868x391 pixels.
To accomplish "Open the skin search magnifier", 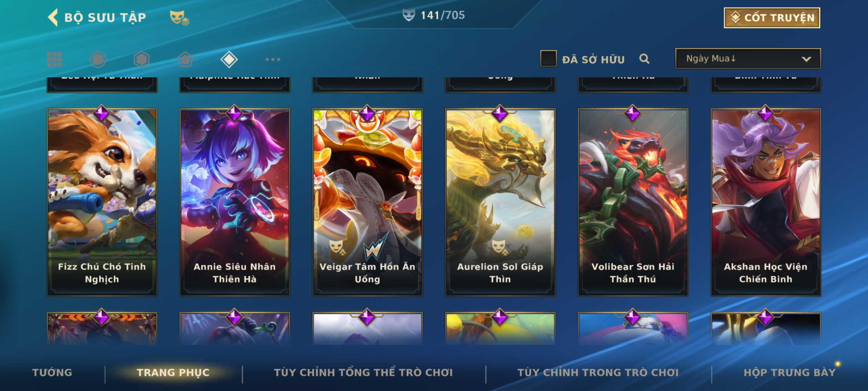I will coord(644,59).
